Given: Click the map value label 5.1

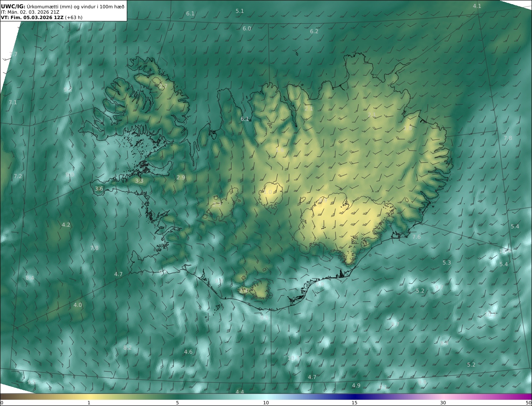Looking at the screenshot, I should click(240, 11).
